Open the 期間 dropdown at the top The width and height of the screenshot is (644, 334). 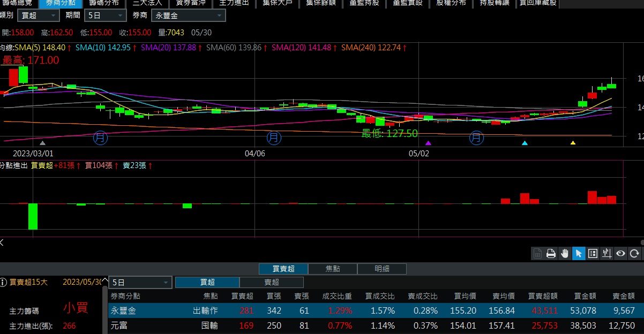coord(106,16)
